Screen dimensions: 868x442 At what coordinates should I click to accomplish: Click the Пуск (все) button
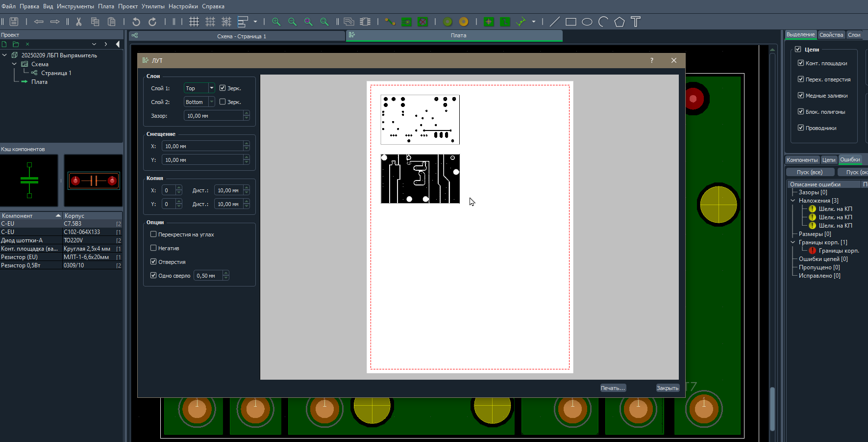(810, 172)
